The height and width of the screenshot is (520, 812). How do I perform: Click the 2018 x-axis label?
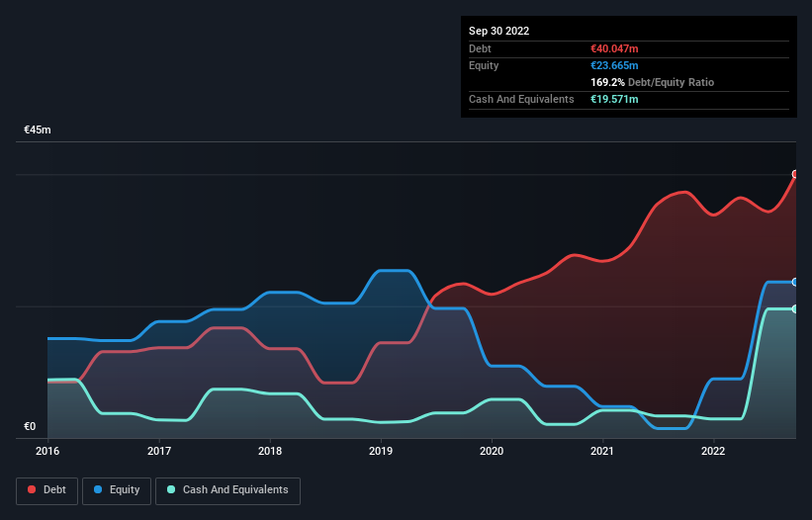coord(270,451)
